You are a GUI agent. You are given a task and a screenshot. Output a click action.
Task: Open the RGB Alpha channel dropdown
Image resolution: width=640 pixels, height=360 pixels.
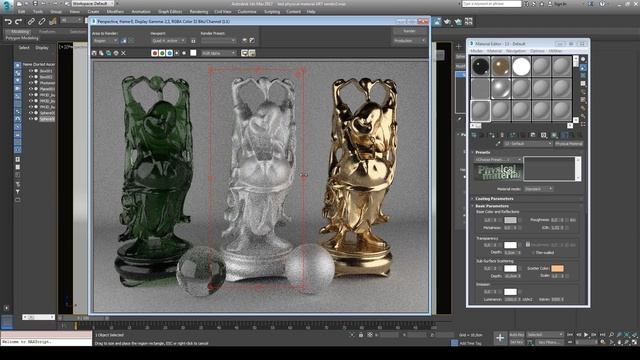pyautogui.click(x=219, y=53)
